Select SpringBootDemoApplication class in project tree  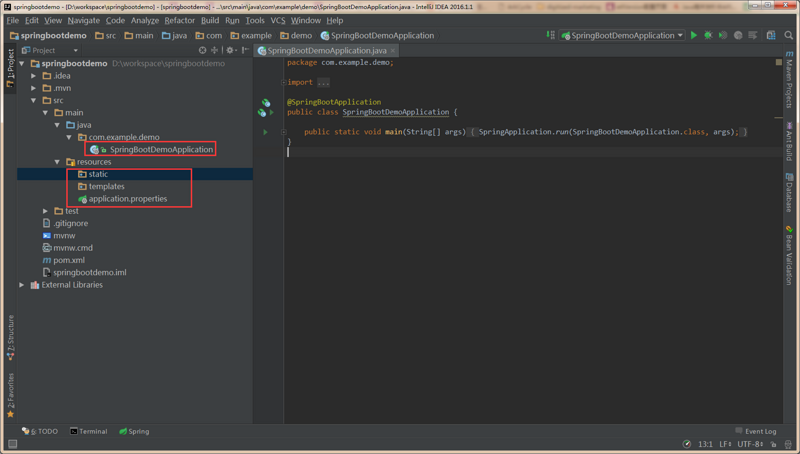click(x=151, y=149)
